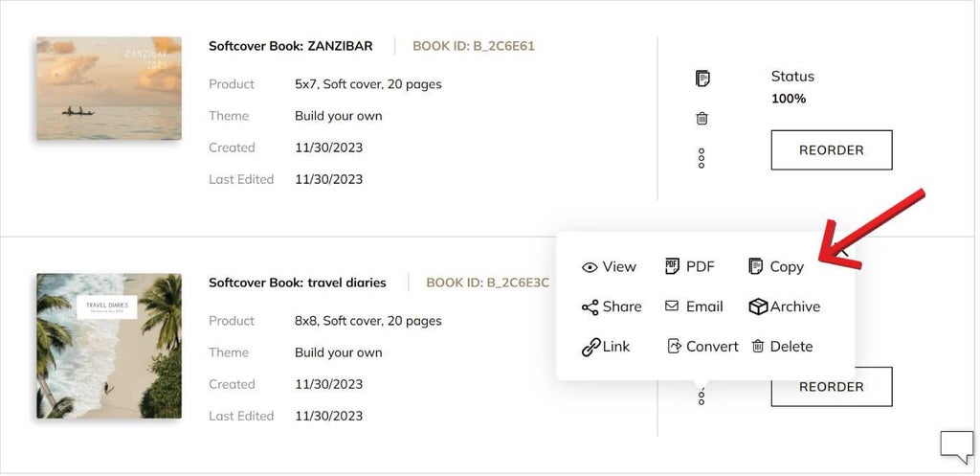
Task: Click REORDER button for travel diaries book
Action: [x=831, y=387]
